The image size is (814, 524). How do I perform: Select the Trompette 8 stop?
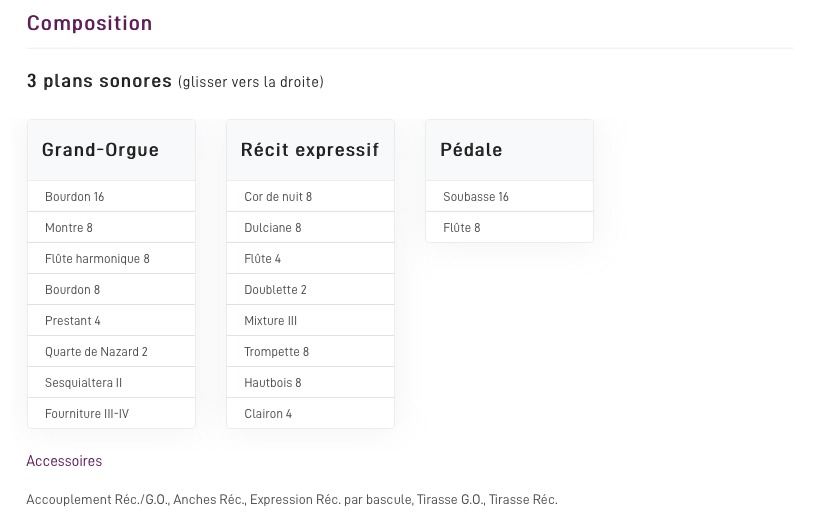click(277, 352)
